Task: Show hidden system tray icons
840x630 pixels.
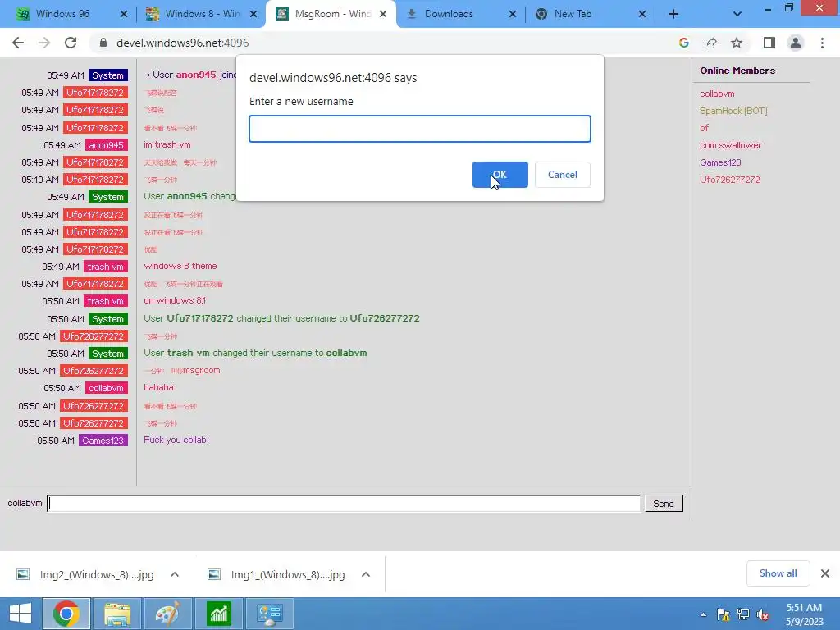Action: (703, 614)
